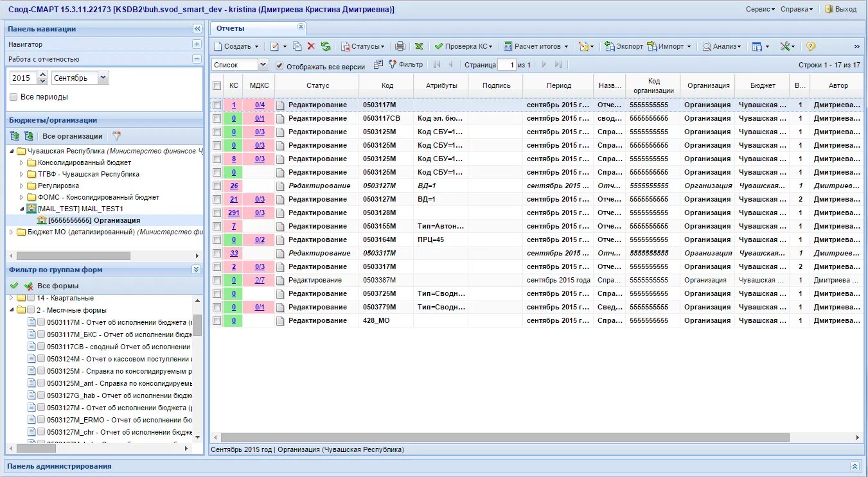The height and width of the screenshot is (477, 868).
Task: Click the red delete X icon in toolbar
Action: [x=311, y=46]
